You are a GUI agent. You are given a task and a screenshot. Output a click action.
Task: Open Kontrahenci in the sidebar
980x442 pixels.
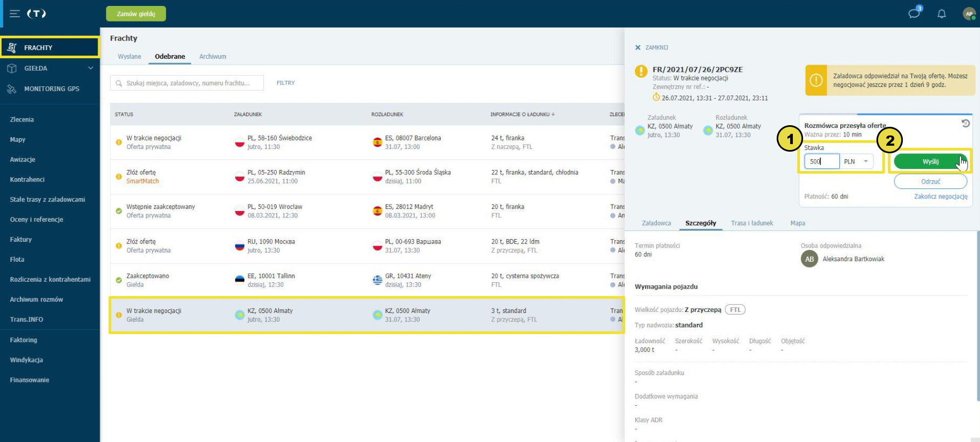coord(27,179)
